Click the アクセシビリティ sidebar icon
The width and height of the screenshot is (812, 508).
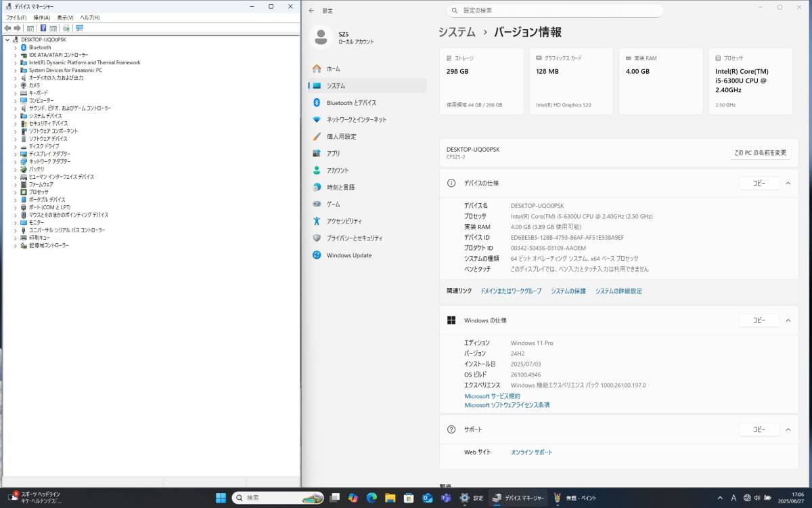316,221
